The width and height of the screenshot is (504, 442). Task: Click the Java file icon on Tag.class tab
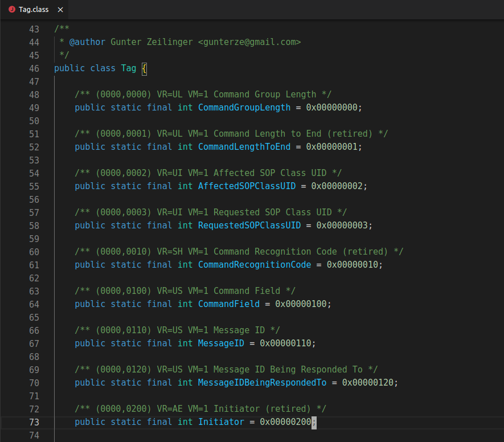tap(12, 9)
